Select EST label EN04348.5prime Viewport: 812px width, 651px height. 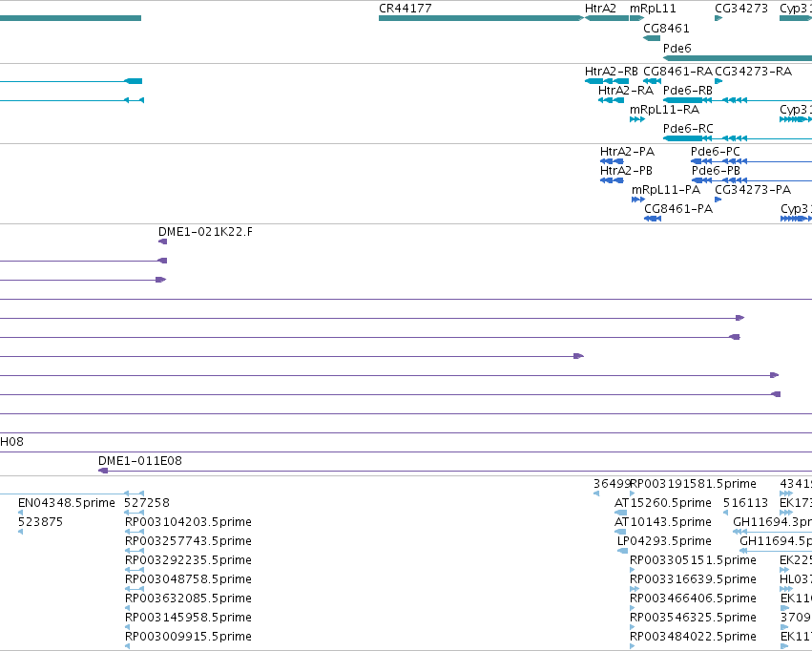click(x=66, y=503)
